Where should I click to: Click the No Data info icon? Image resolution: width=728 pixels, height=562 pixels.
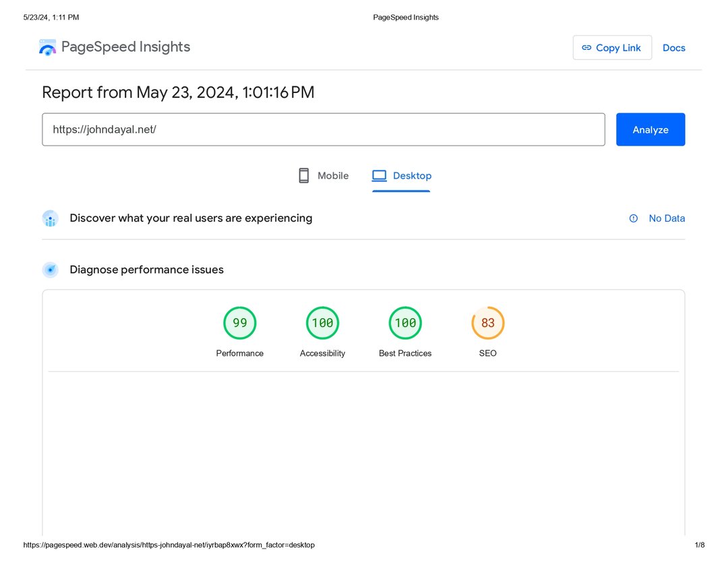click(633, 218)
